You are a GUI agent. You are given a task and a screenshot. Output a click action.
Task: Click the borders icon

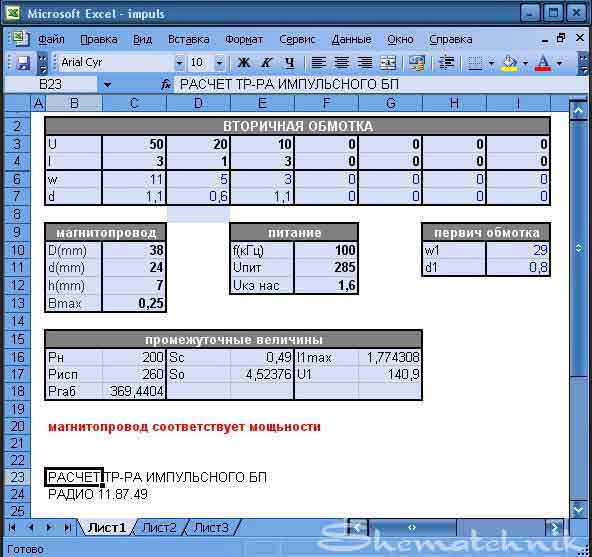coord(475,63)
